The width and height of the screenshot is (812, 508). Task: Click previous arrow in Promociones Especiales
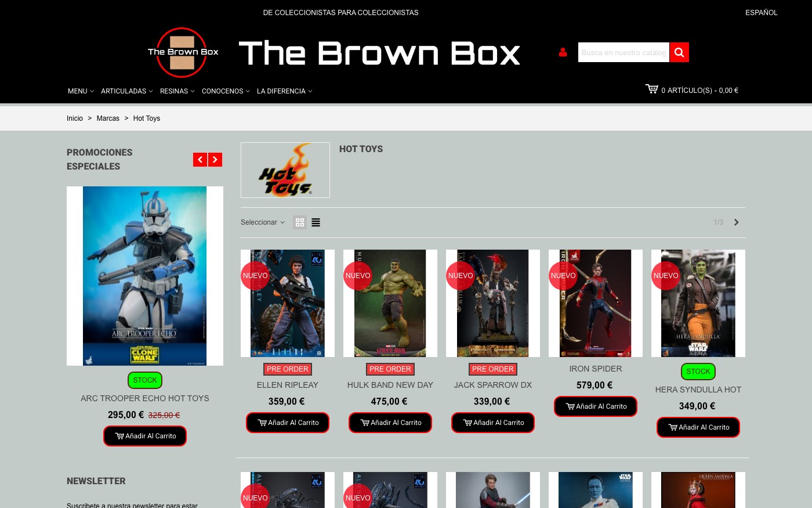200,160
